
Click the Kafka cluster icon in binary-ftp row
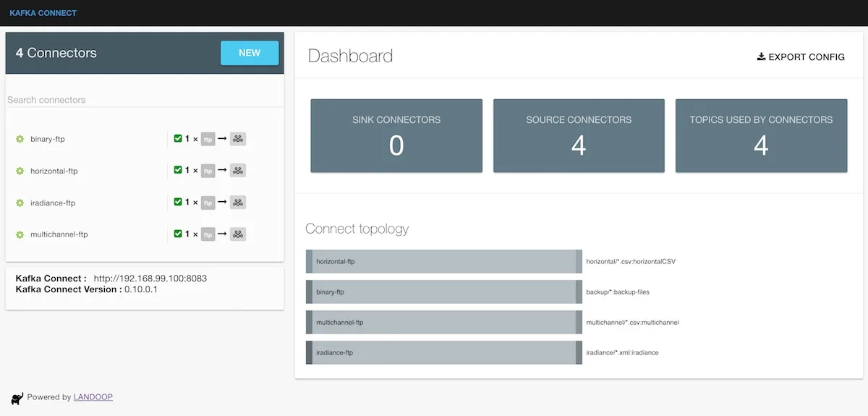(x=238, y=138)
